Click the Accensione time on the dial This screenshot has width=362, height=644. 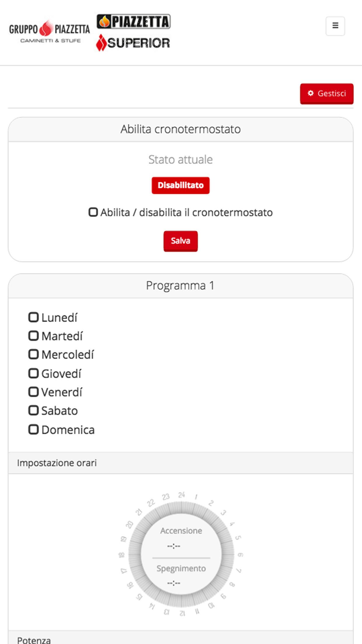(x=174, y=546)
